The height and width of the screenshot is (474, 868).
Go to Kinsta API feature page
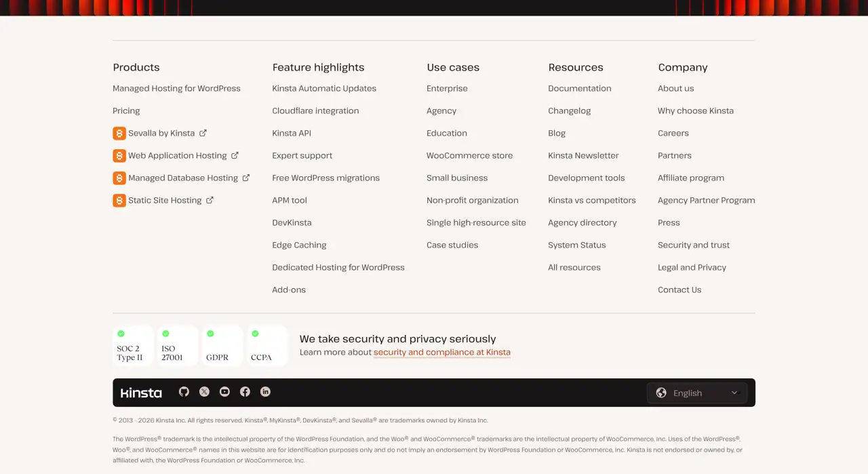(x=292, y=134)
